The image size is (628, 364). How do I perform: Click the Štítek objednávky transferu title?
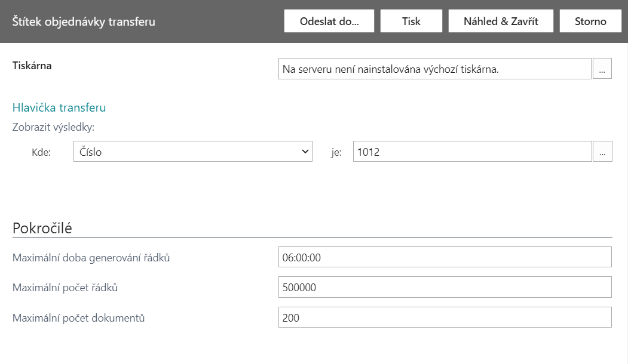[x=84, y=21]
